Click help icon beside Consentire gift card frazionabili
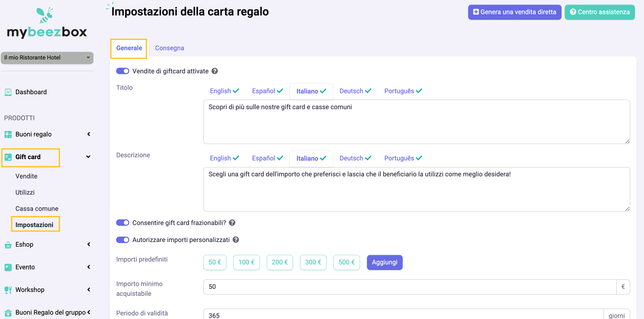Image resolution: width=644 pixels, height=319 pixels. click(232, 223)
